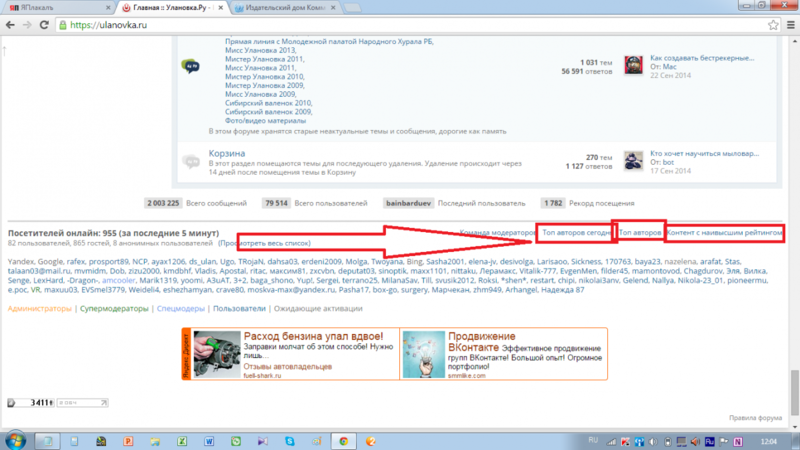Open Фото/видео материалы subforum link
This screenshot has width=800, height=450.
(x=265, y=120)
